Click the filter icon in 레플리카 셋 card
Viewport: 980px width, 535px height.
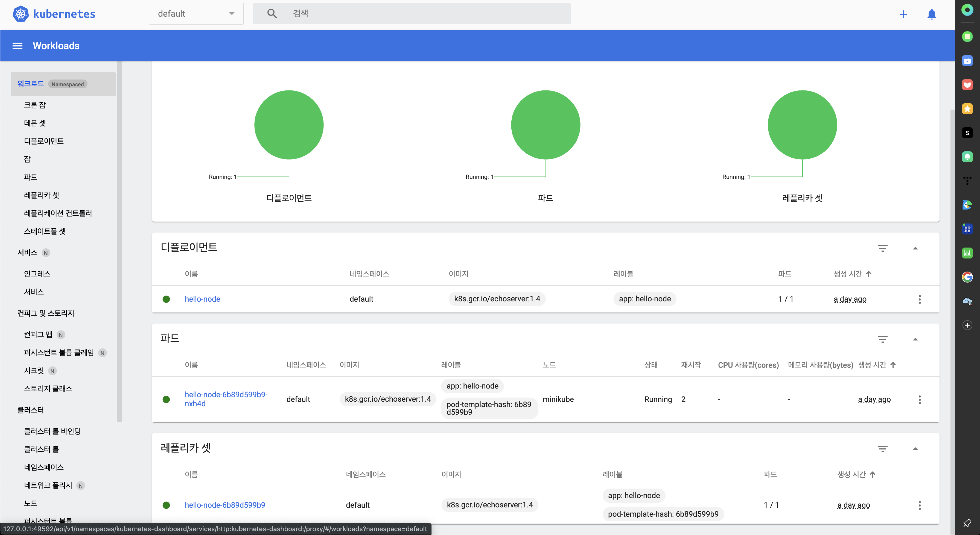[x=882, y=449]
